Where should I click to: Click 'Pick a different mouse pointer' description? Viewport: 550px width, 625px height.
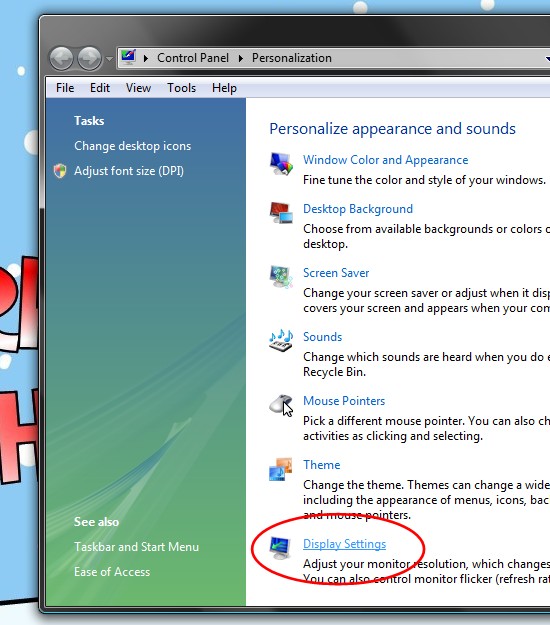(x=426, y=428)
